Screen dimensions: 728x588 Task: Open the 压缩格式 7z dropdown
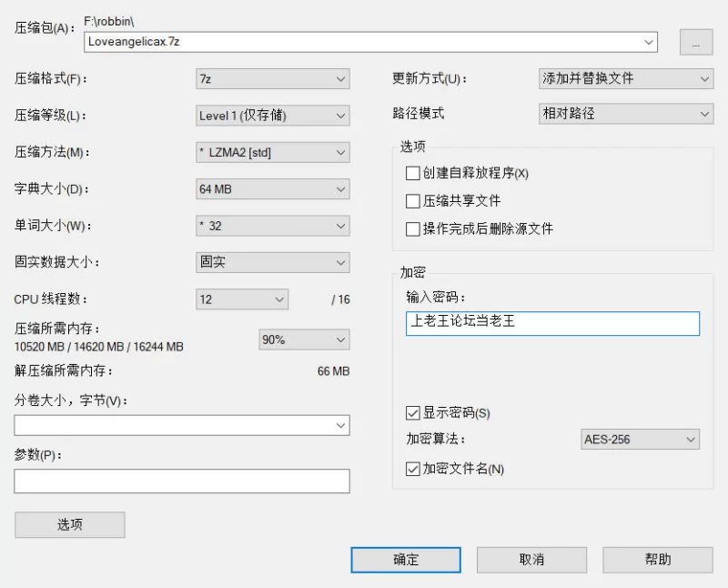click(x=272, y=79)
